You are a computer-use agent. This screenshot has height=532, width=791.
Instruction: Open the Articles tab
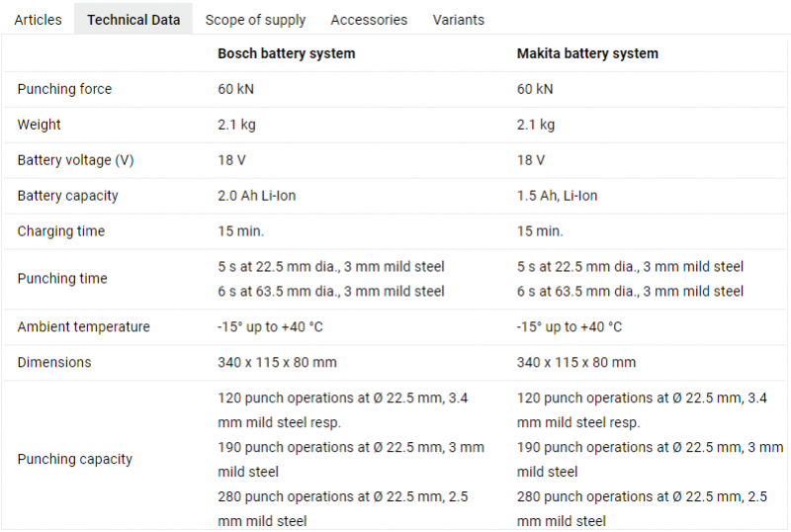pos(38,20)
